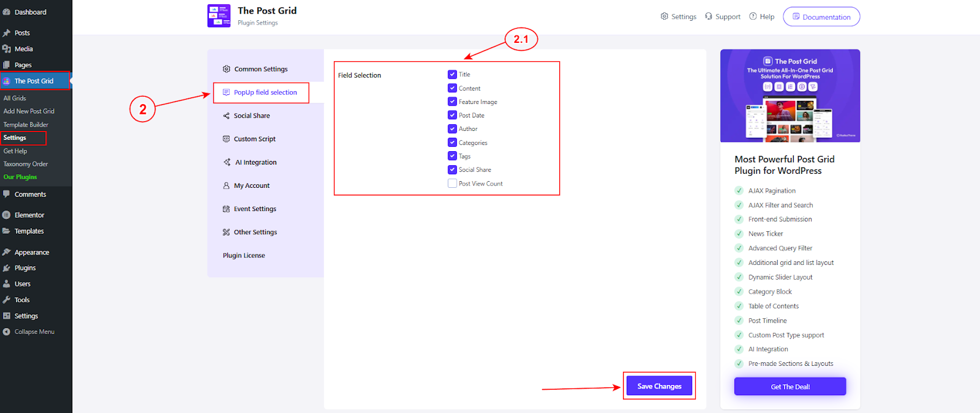Screen dimensions: 980x413
Task: Click the AJAX Pagination feature text
Action: point(772,191)
